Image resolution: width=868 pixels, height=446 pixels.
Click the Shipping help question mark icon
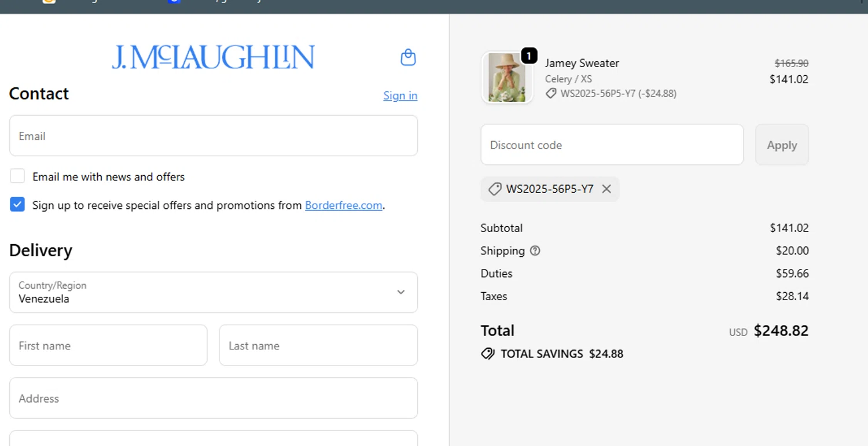coord(535,250)
